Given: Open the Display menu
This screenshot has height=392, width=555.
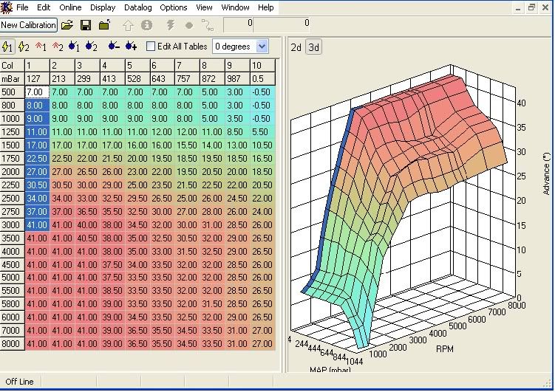Looking at the screenshot, I should pyautogui.click(x=103, y=7).
